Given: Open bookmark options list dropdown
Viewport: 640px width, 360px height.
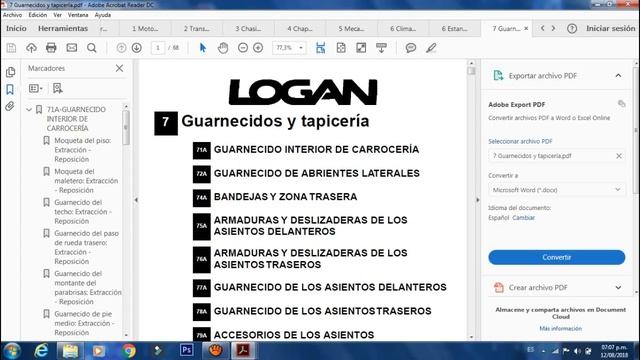Looking at the screenshot, I should [x=36, y=88].
